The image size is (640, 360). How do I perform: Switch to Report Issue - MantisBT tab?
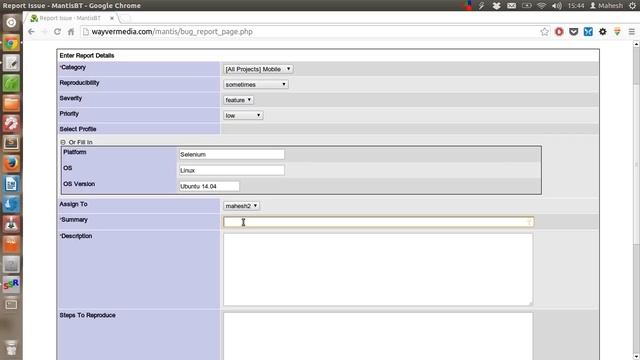click(x=70, y=18)
